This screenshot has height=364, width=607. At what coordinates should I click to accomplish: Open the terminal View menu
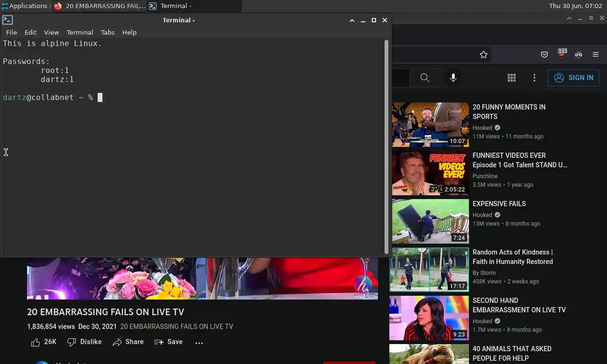(x=51, y=32)
